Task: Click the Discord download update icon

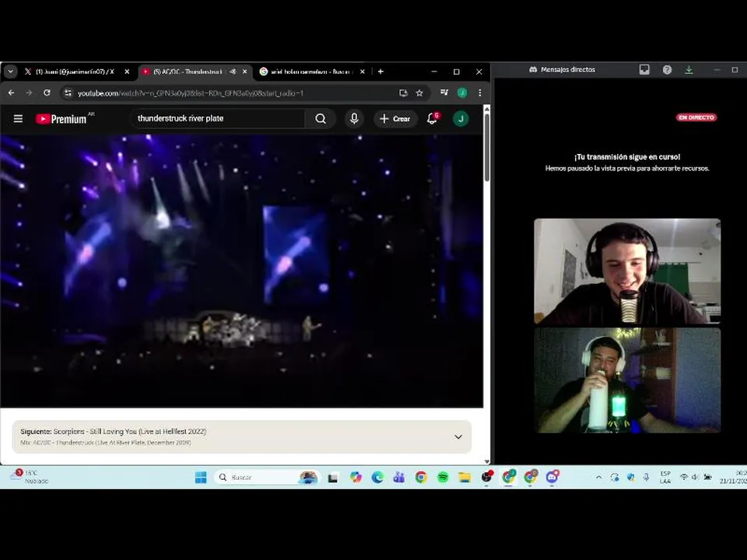Action: tap(689, 70)
